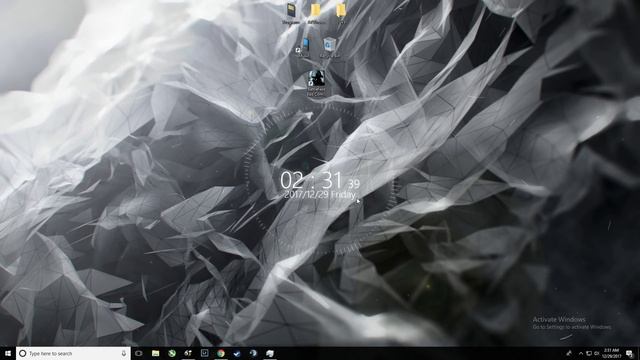Open the white stacked-windows taskbar app
Viewport: 640px width, 360px height.
[270, 353]
